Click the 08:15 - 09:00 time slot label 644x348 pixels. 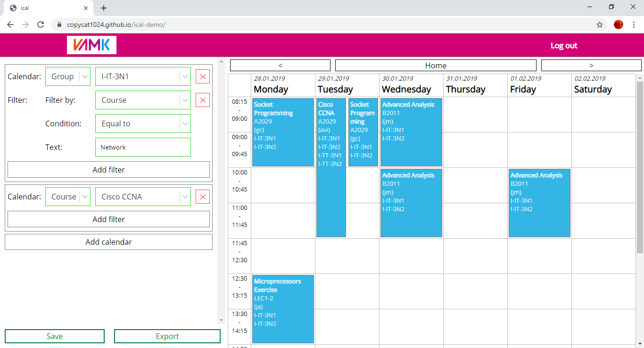point(239,110)
